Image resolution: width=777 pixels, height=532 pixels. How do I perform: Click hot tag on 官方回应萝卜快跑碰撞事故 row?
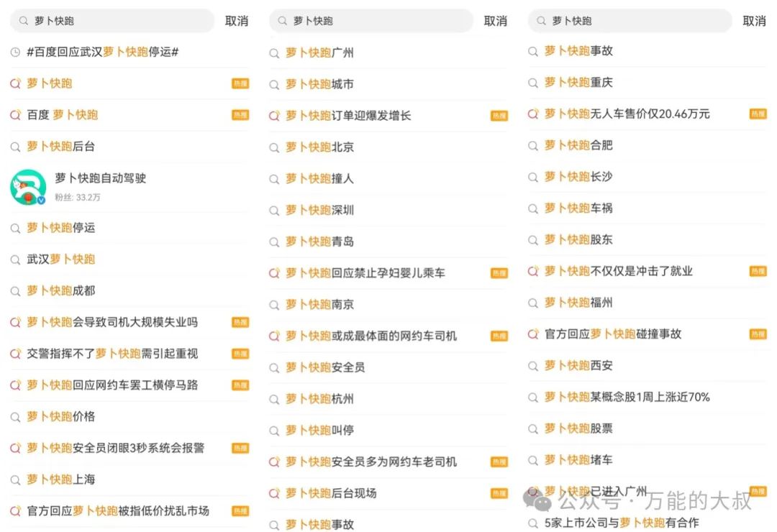758,334
